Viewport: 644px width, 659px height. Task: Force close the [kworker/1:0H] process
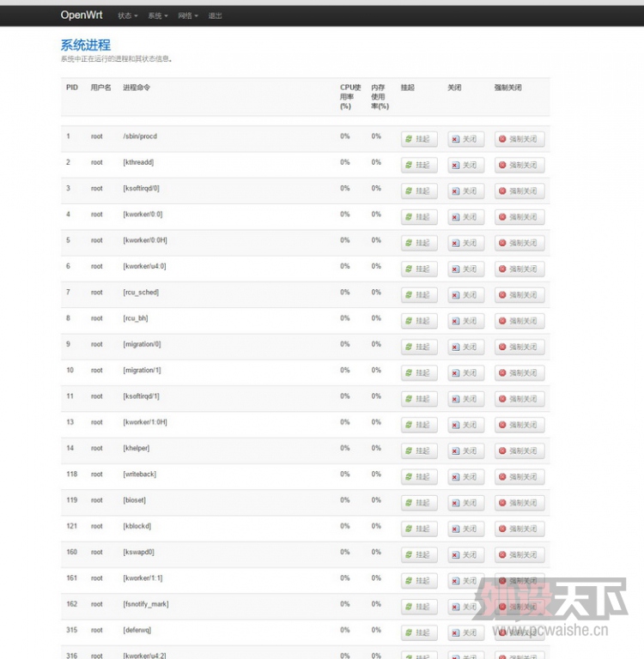(519, 425)
